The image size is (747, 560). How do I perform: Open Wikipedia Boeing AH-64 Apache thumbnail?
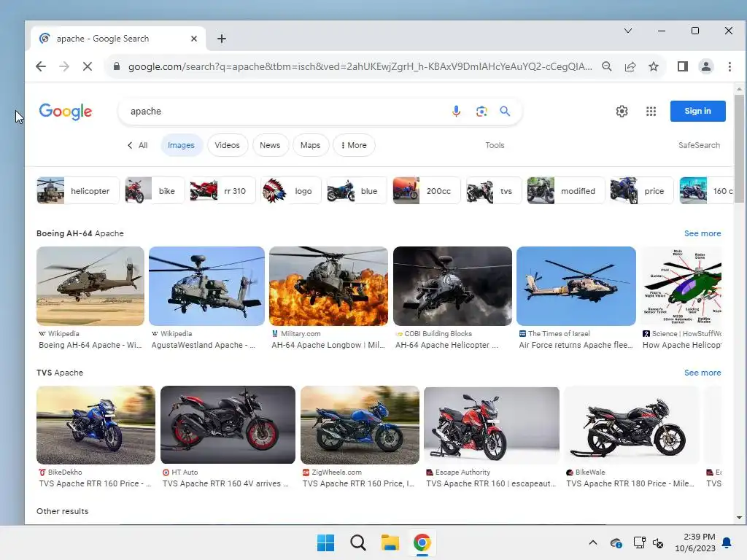90,286
